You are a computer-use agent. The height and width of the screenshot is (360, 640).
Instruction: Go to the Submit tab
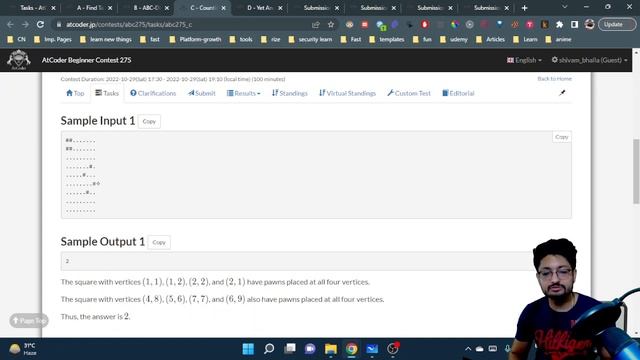202,93
